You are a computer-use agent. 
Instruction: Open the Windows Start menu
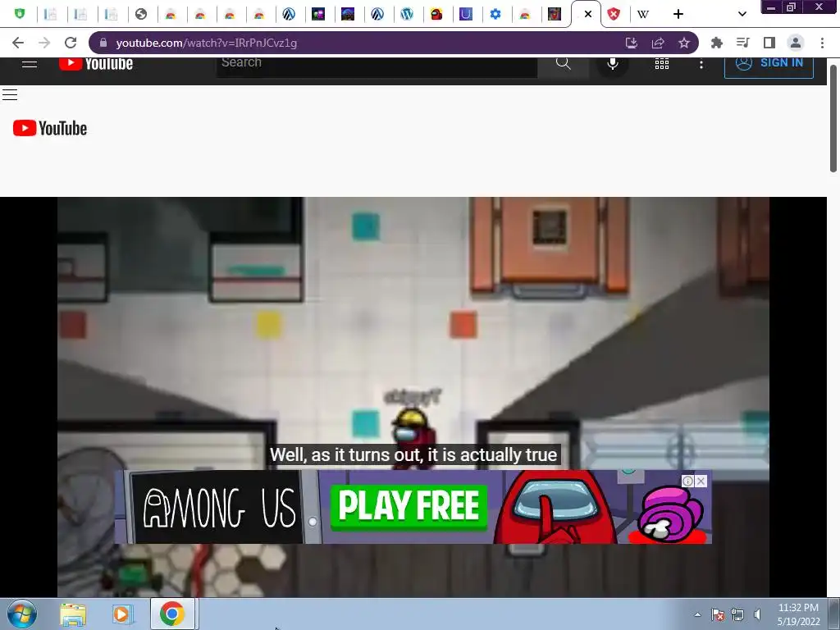pyautogui.click(x=22, y=614)
